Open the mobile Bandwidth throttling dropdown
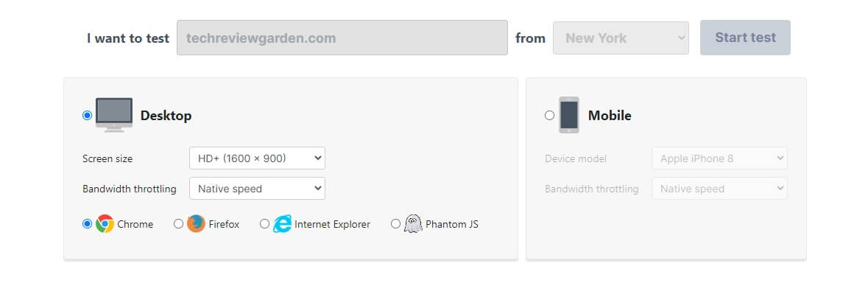This screenshot has width=868, height=297. [x=719, y=189]
